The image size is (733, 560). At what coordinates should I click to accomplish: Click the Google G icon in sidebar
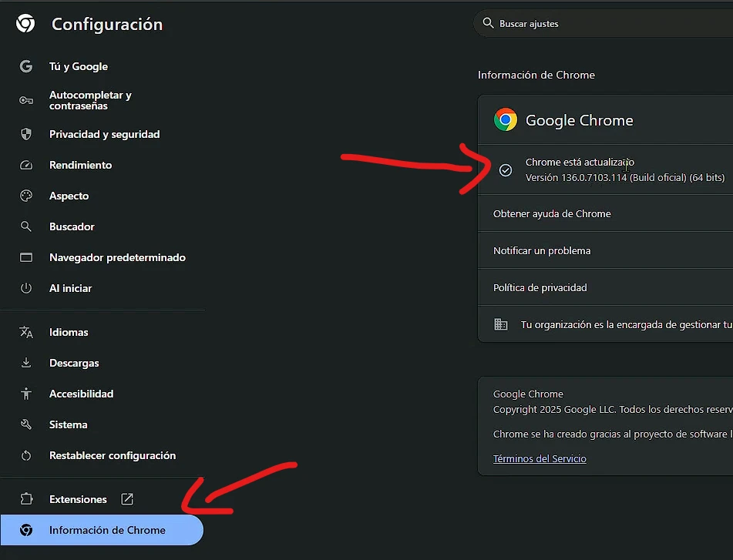[x=26, y=66]
